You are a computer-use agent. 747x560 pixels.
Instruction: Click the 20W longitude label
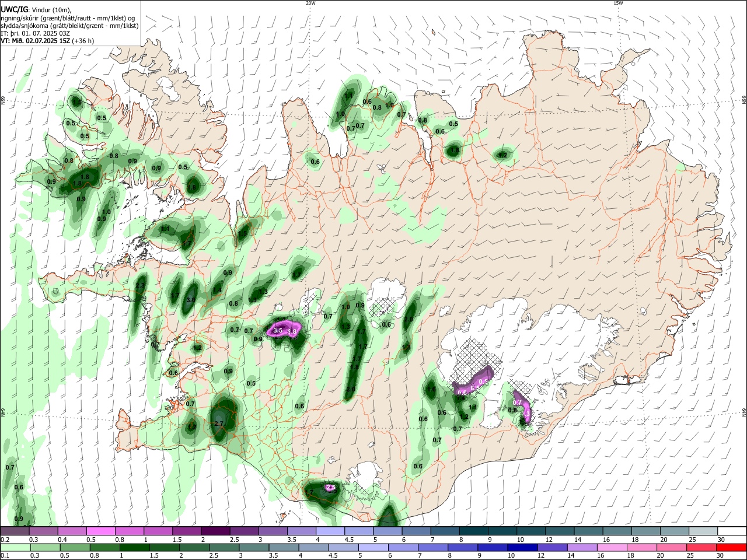(x=310, y=3)
